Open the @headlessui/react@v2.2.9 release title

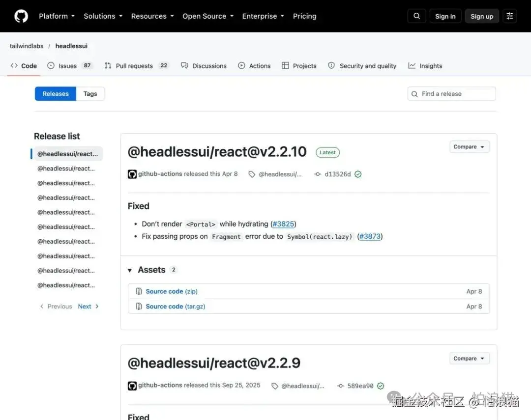point(214,363)
